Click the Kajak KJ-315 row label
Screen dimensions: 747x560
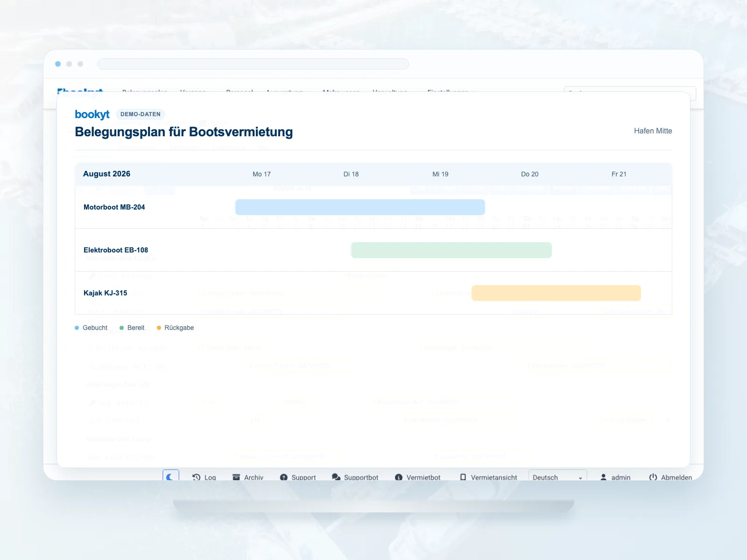(106, 293)
